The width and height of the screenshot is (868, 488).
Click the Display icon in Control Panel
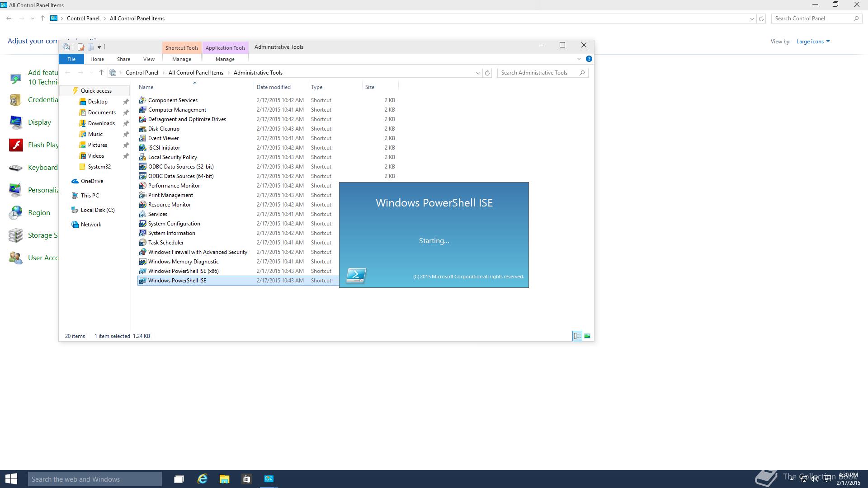(16, 122)
